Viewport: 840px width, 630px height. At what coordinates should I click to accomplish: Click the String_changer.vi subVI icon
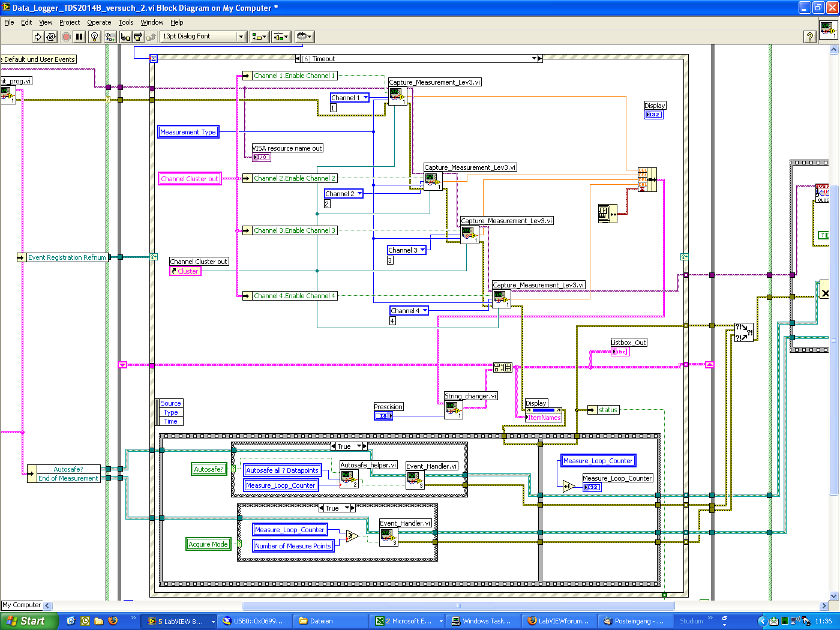[x=454, y=410]
